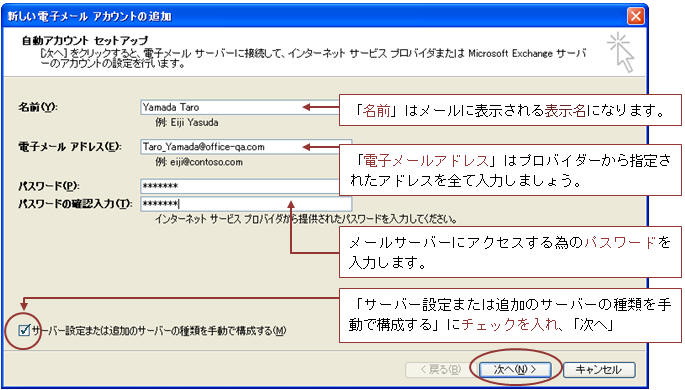Toggle the manual server settings checkbox
This screenshot has height=390, width=685.
[24, 330]
